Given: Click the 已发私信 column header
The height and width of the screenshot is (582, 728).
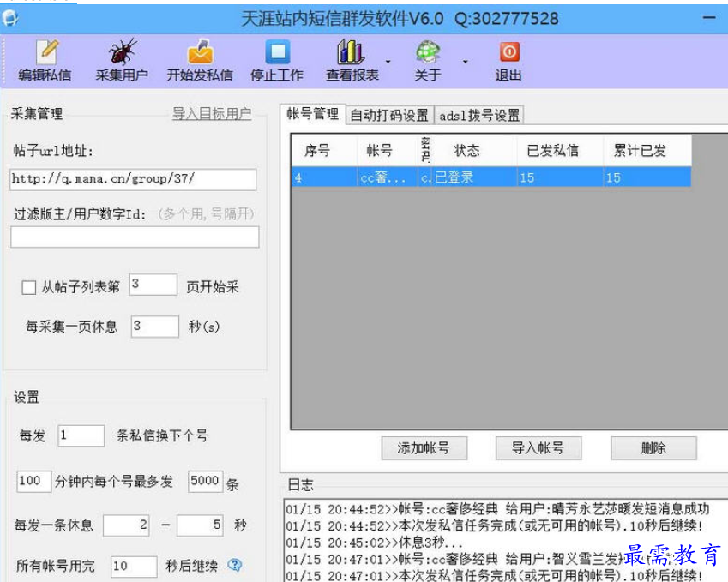Looking at the screenshot, I should [560, 150].
